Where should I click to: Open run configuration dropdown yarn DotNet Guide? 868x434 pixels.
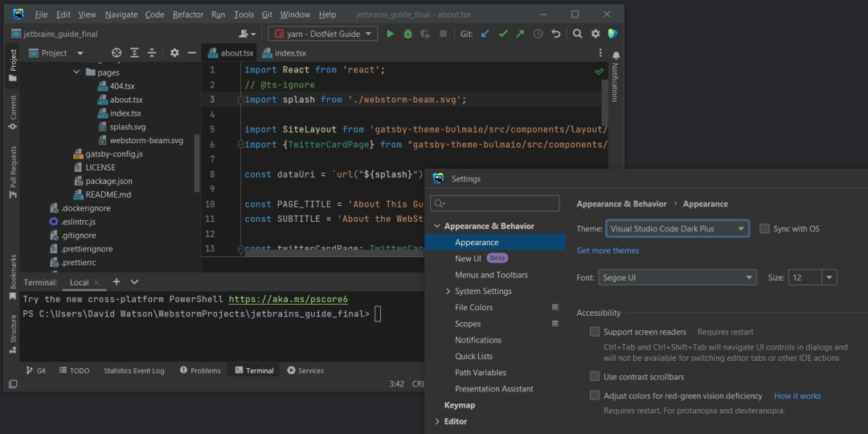pyautogui.click(x=323, y=34)
